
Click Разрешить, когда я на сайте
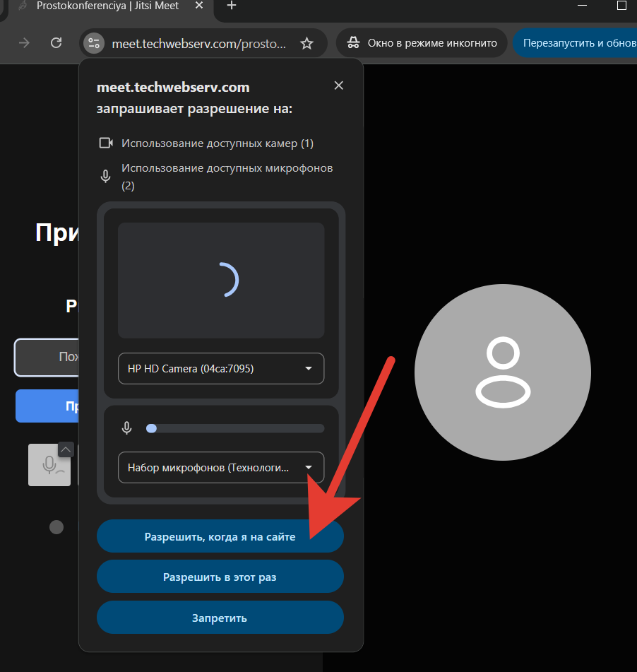[x=220, y=537]
